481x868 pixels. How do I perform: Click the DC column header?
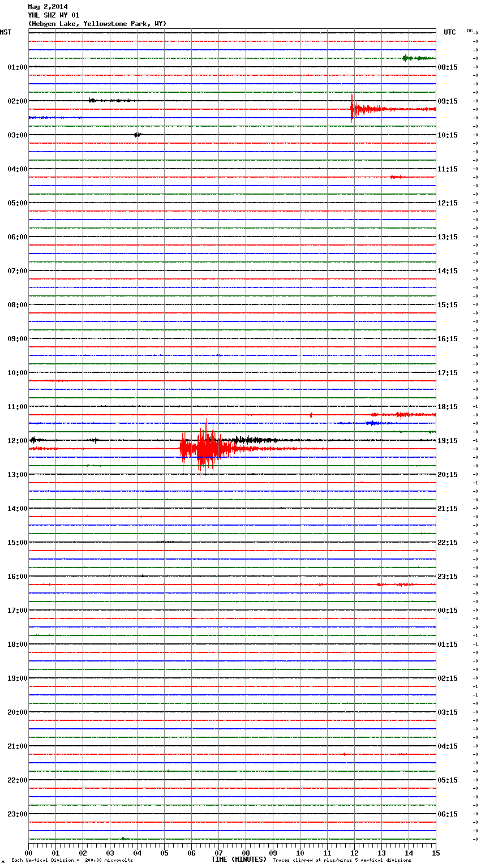click(x=470, y=31)
